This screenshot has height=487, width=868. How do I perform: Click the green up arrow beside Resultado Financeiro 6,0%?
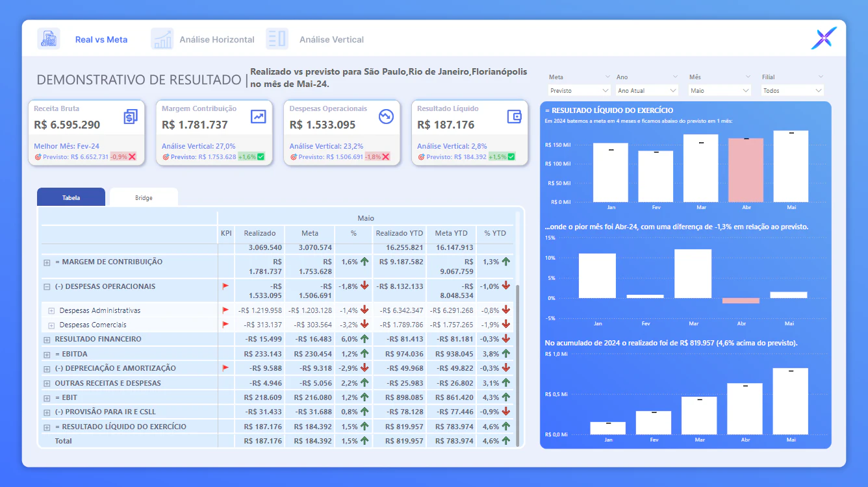[x=364, y=339]
